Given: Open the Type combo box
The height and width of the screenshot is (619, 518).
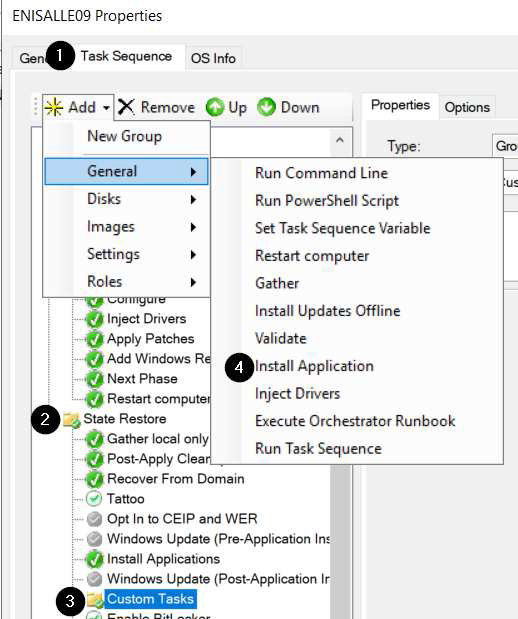Looking at the screenshot, I should coord(505,146).
